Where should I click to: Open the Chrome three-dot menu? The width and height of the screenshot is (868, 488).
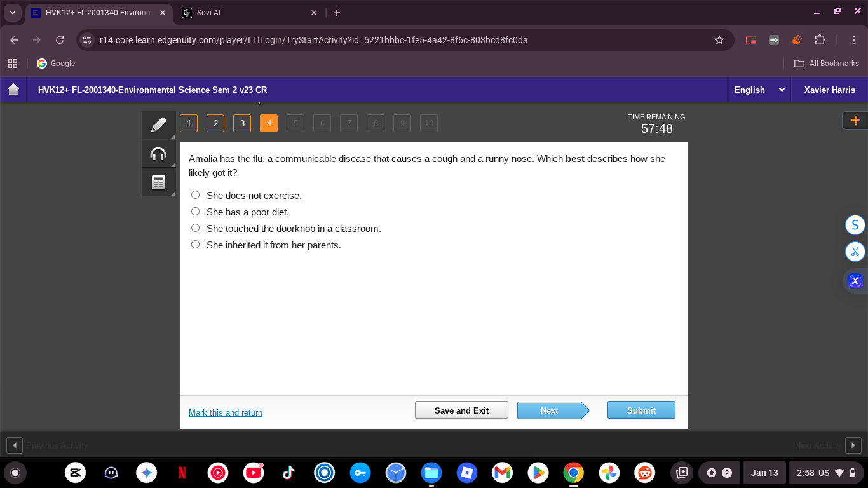[855, 40]
